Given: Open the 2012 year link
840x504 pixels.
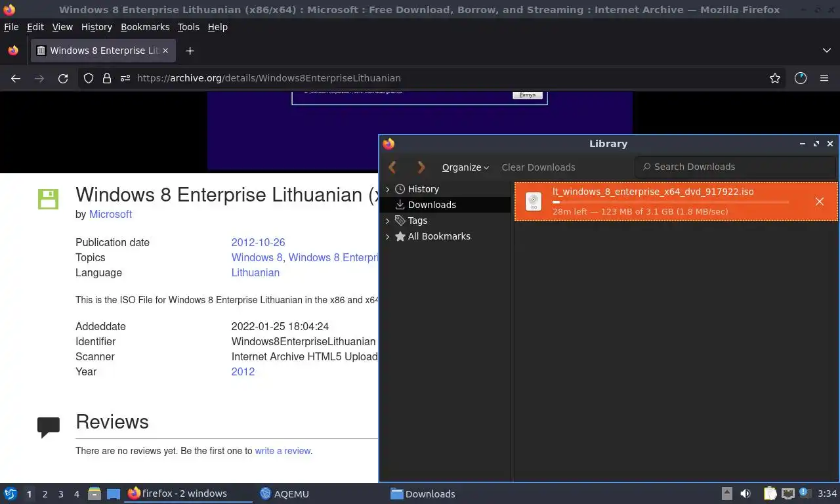Looking at the screenshot, I should pos(243,371).
